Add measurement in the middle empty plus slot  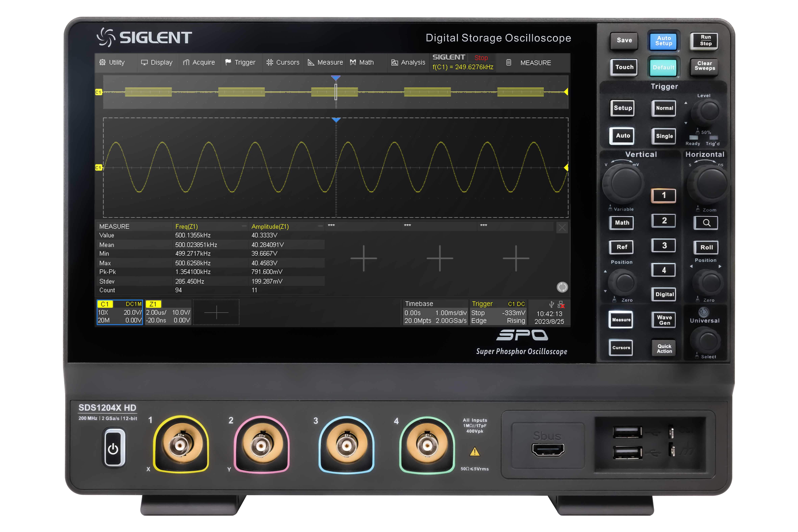[x=440, y=258]
